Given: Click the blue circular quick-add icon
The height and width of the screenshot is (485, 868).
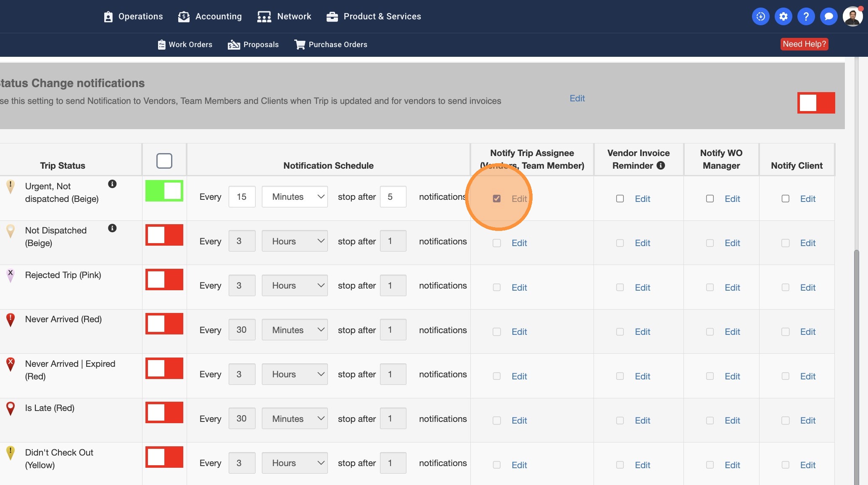Looking at the screenshot, I should click(x=760, y=16).
